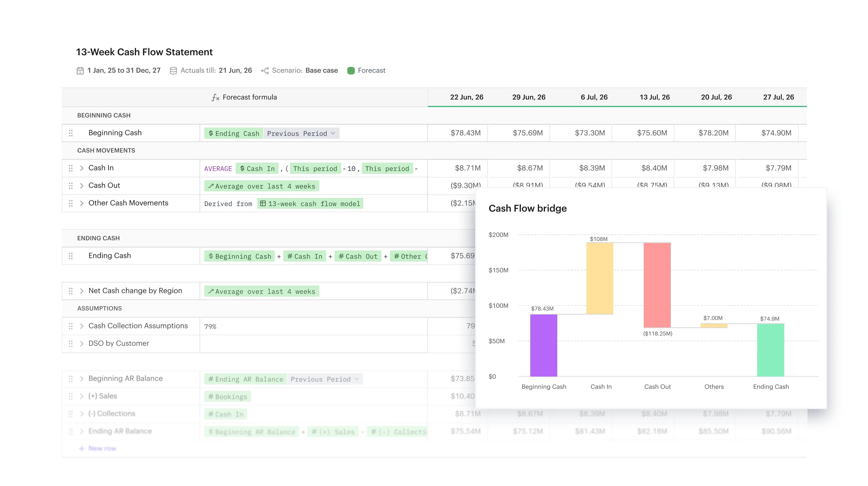Image resolution: width=868 pixels, height=486 pixels.
Task: Expand the Cash In row
Action: click(82, 168)
